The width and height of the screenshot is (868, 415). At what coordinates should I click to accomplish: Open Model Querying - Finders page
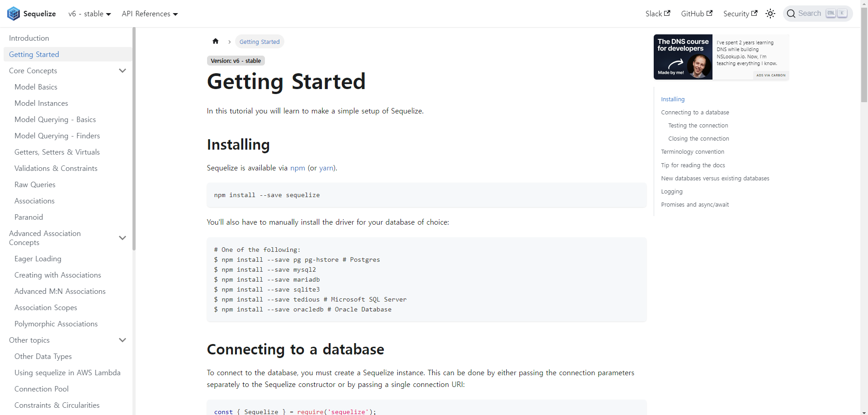pyautogui.click(x=57, y=136)
